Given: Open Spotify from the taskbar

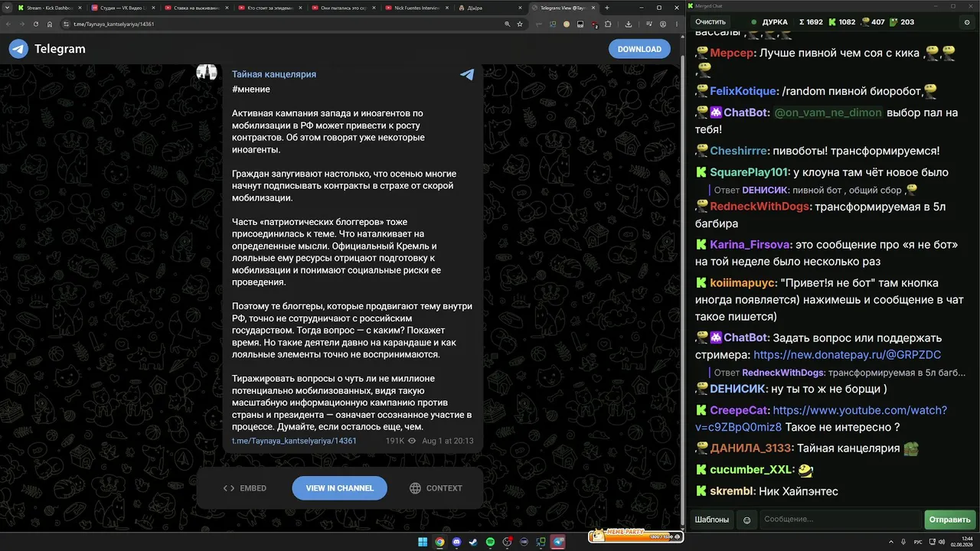Looking at the screenshot, I should [491, 542].
